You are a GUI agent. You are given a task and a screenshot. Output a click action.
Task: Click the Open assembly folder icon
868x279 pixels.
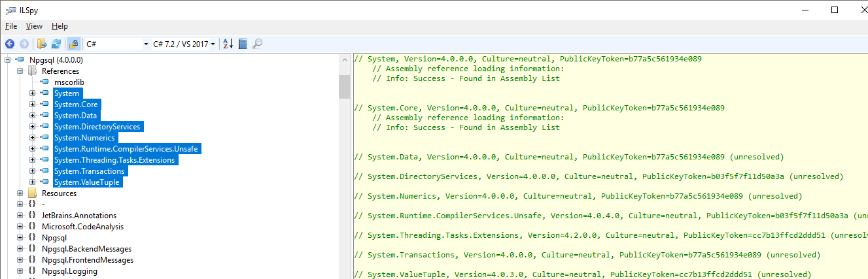coord(42,44)
